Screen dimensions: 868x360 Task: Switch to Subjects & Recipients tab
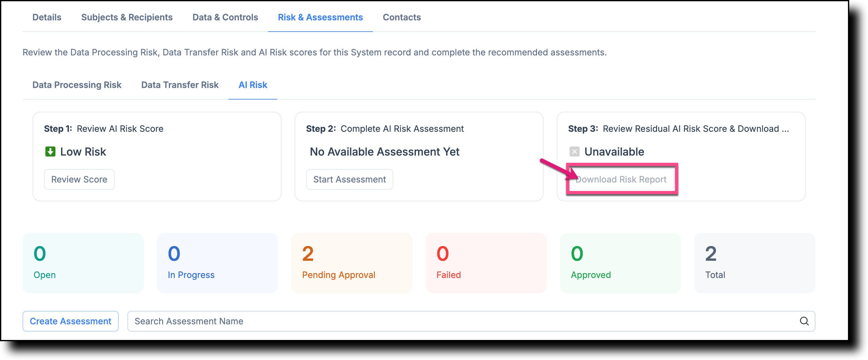point(127,17)
